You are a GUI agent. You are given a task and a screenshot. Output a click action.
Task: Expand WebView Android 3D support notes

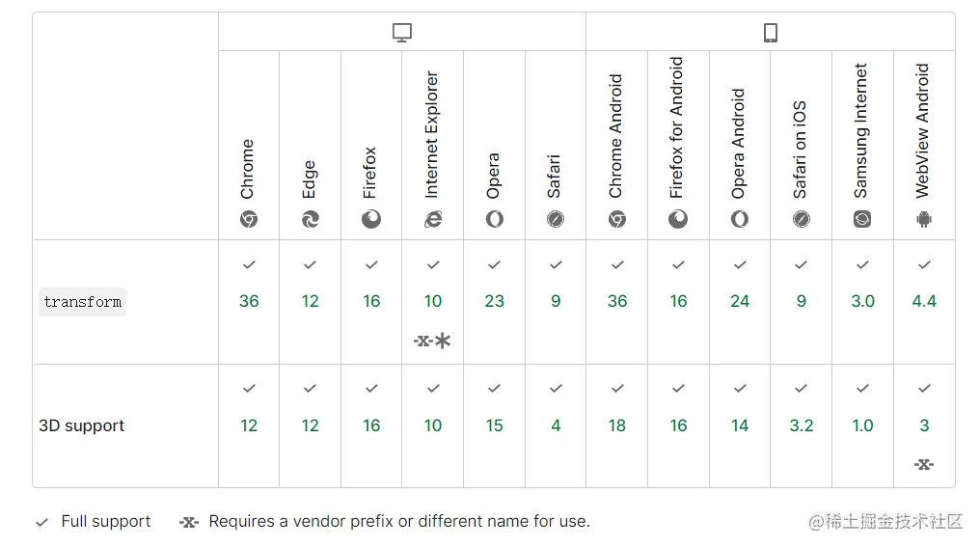(924, 464)
